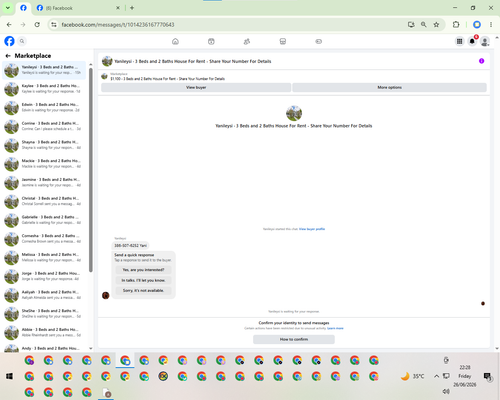Screen dimensions: 500x400
Task: Click the conversation list scroll down arrow
Action: pos(91,348)
